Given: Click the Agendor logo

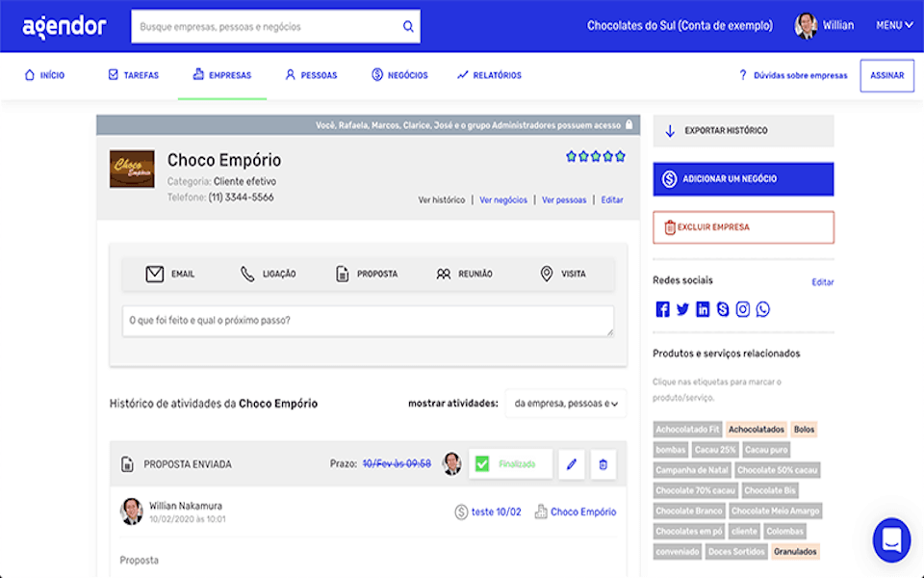Looking at the screenshot, I should click(x=64, y=27).
